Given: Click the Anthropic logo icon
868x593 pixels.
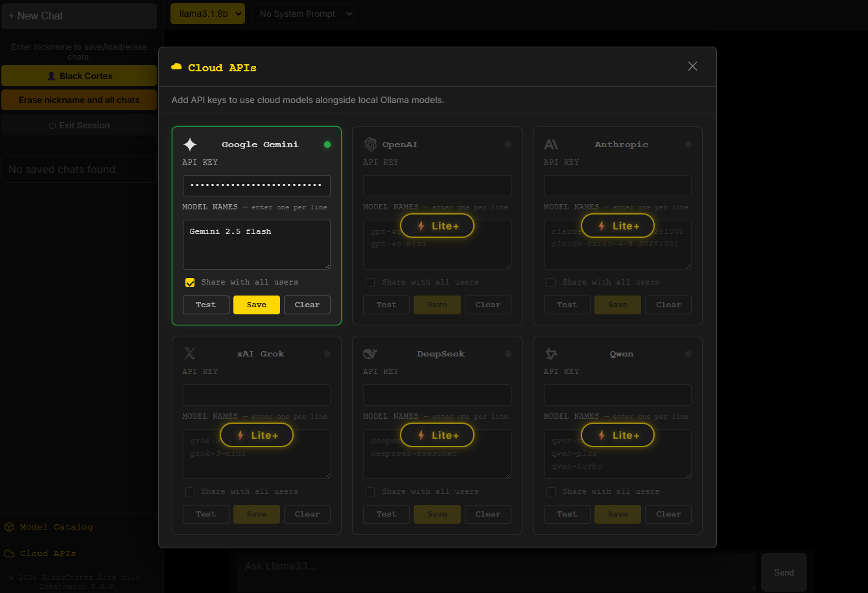Looking at the screenshot, I should 551,145.
